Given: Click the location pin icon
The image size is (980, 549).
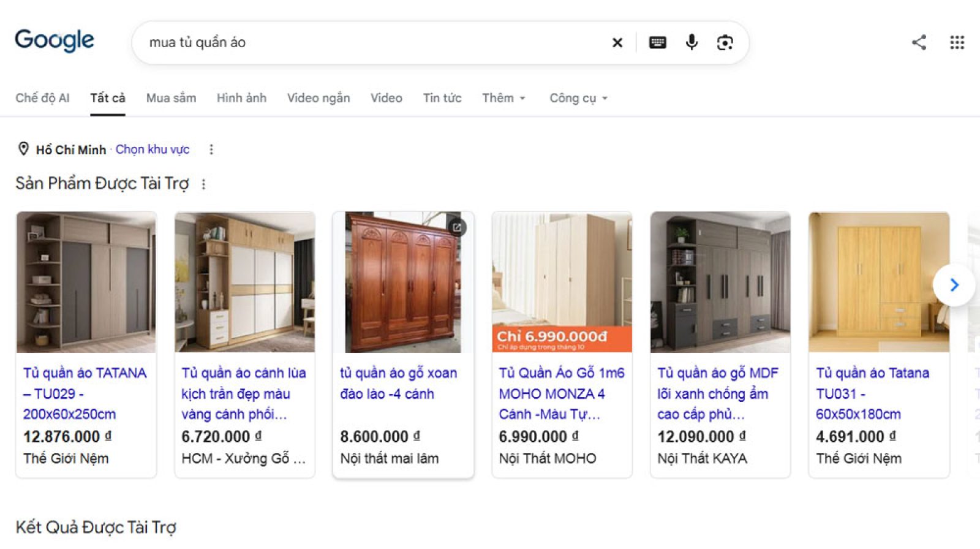Looking at the screenshot, I should click(23, 149).
